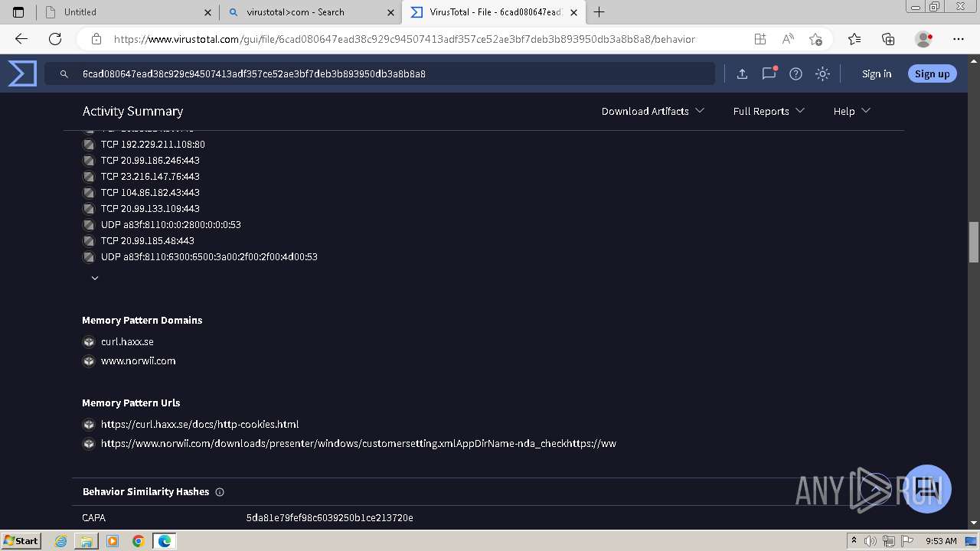Click the browser refresh icon
980x551 pixels.
tap(55, 39)
